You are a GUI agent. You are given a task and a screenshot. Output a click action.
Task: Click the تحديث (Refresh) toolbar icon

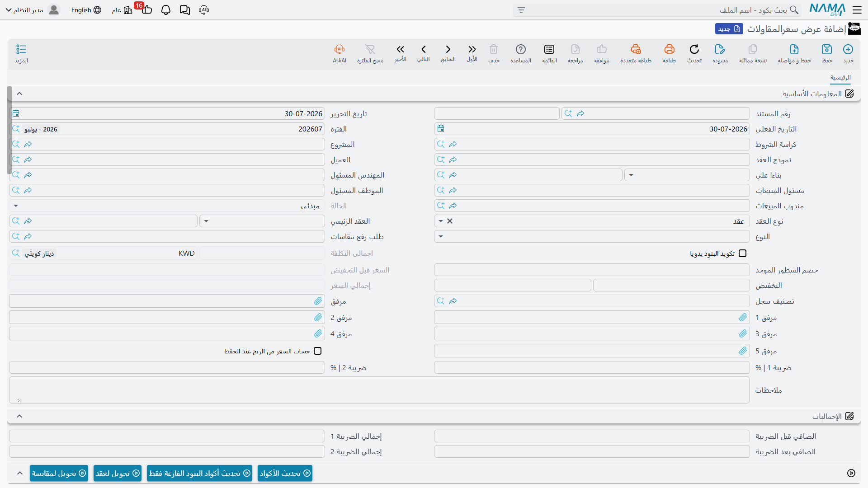click(694, 49)
